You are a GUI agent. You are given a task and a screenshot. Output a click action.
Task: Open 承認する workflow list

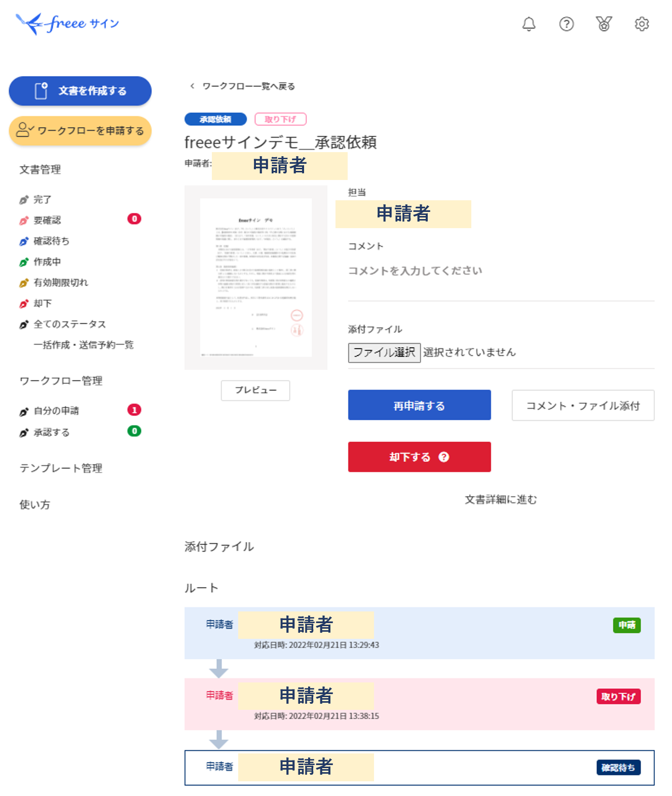coord(52,432)
